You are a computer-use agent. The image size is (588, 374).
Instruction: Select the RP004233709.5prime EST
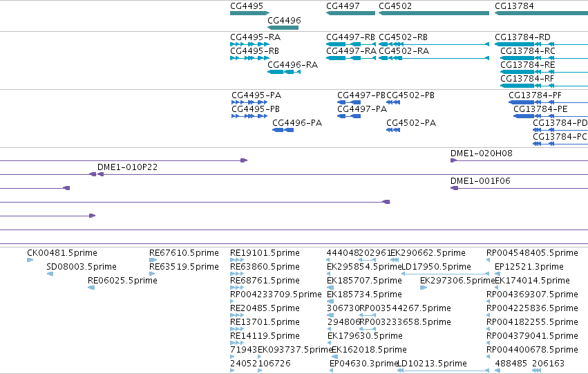click(232, 301)
